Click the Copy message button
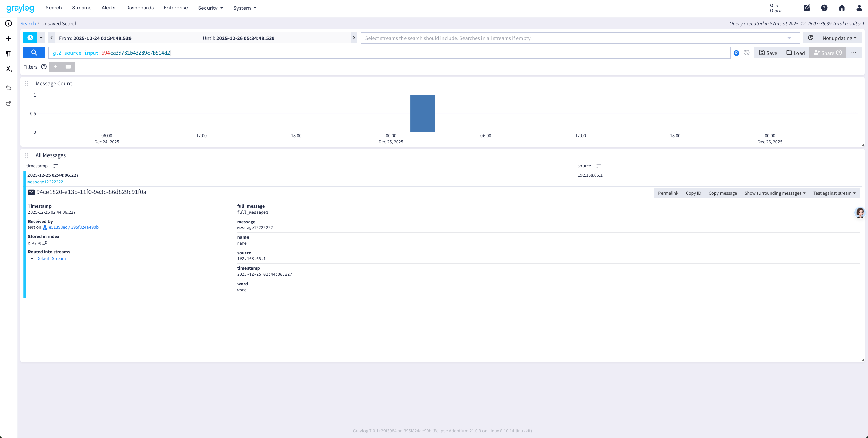 (x=723, y=193)
